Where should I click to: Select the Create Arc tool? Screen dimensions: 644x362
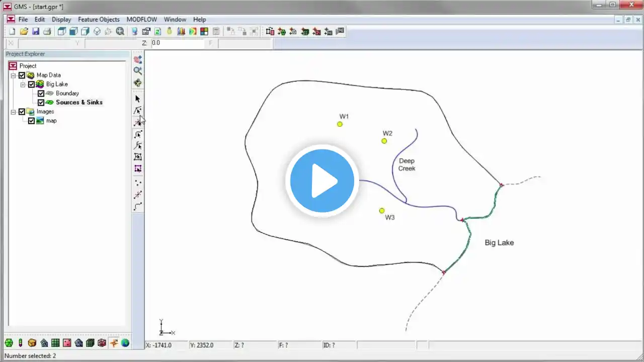pyautogui.click(x=138, y=206)
